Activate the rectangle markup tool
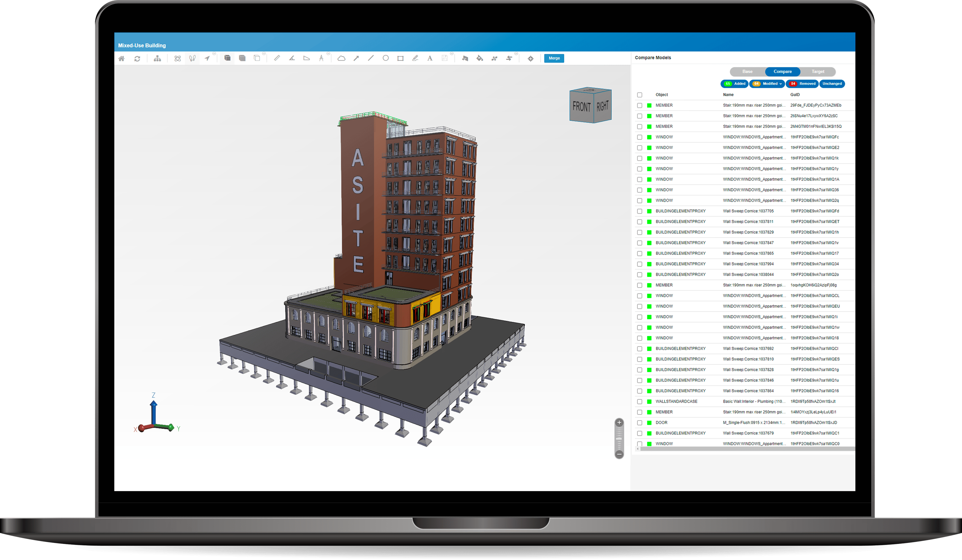 click(400, 58)
